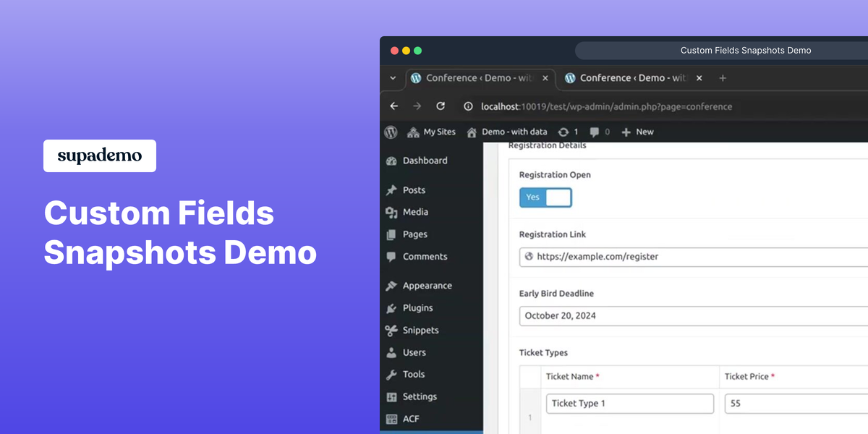This screenshot has width=868, height=434.
Task: Click the Ticket Type 1 name field
Action: pyautogui.click(x=630, y=404)
